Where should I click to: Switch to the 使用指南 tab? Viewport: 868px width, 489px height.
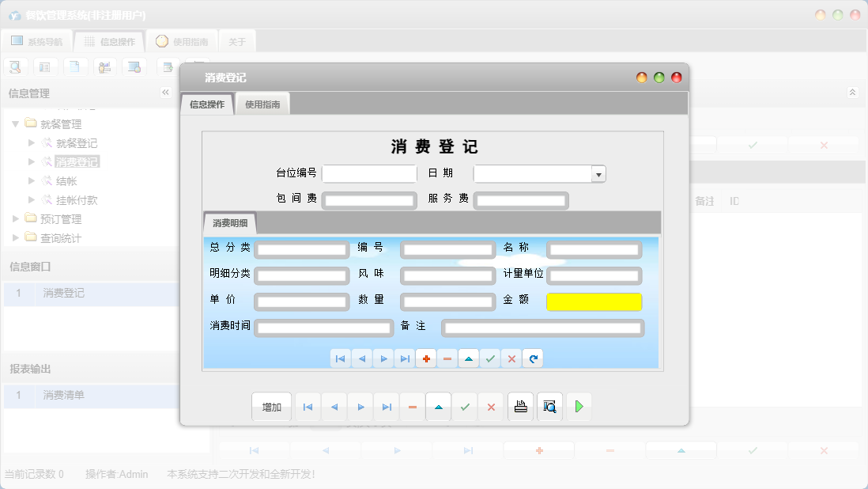262,103
